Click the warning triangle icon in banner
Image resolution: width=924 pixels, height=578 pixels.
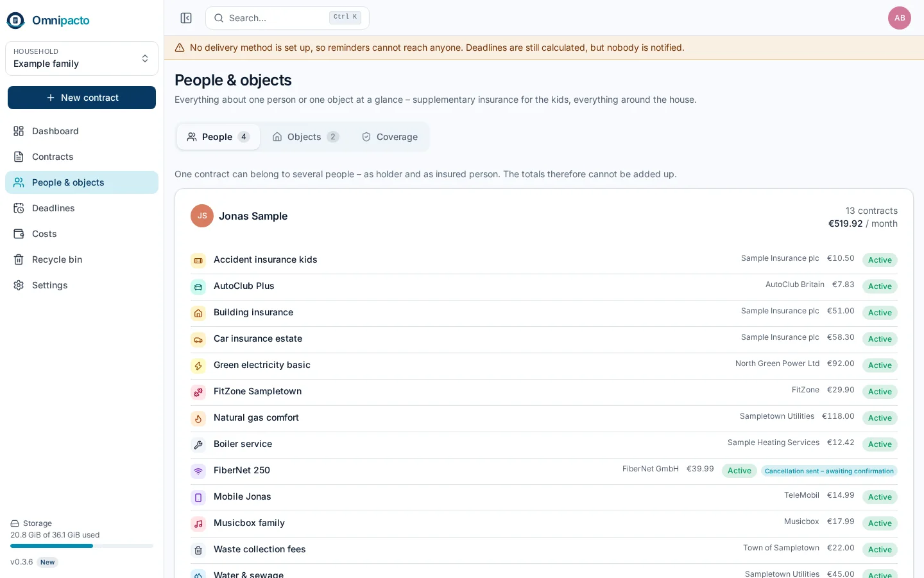coord(180,48)
